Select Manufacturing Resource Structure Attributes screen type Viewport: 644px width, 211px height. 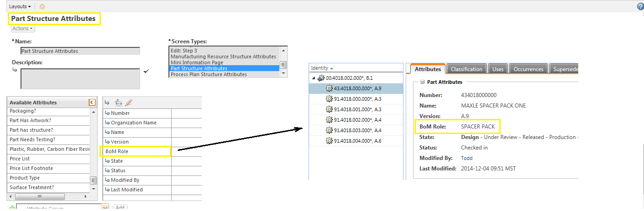[x=225, y=57]
